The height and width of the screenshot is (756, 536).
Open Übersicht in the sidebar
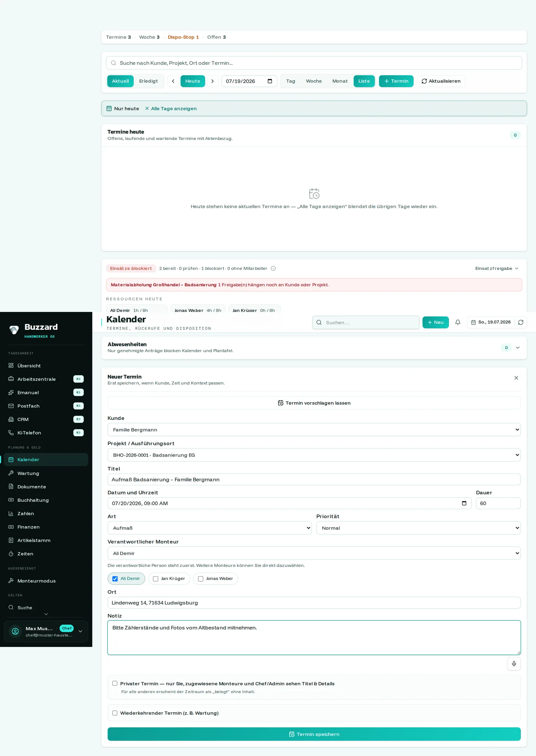point(46,366)
